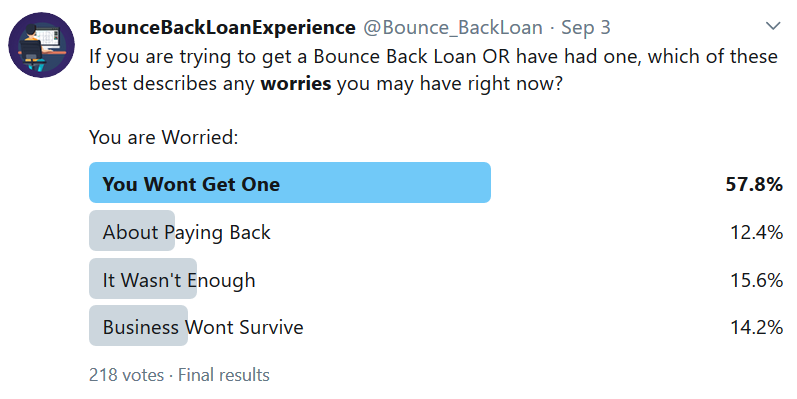Viewport: 797px width, 399px height.
Task: Click the 15.6% result figure
Action: click(x=756, y=280)
